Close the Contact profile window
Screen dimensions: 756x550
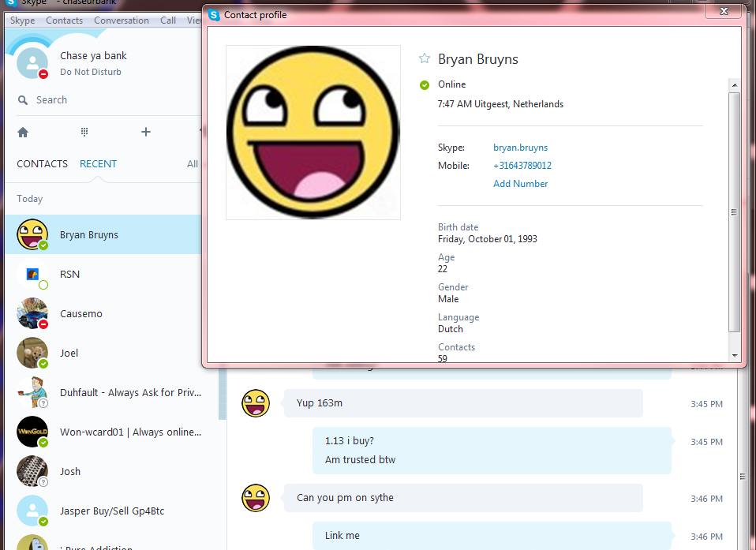[x=723, y=11]
